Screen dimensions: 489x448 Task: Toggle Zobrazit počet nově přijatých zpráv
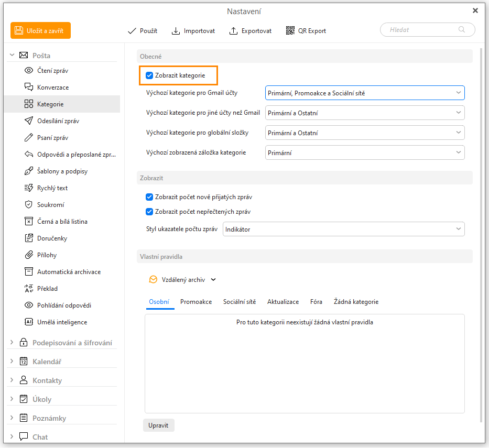point(149,197)
